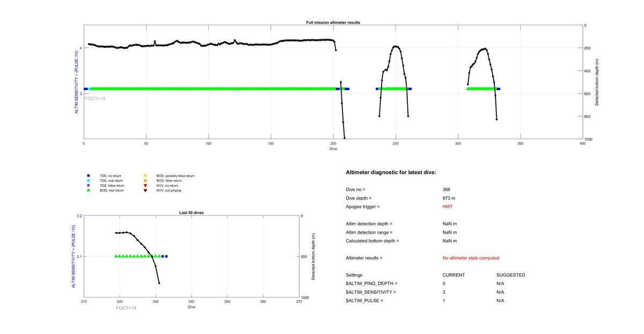The image size is (644, 334).
Task: Click the cyan square TDE real return legend marker
Action: point(89,180)
